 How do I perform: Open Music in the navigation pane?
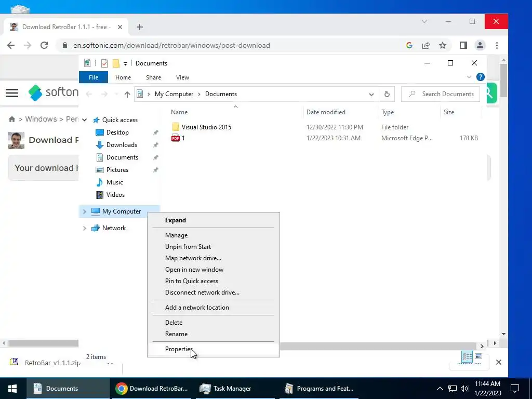coord(114,182)
